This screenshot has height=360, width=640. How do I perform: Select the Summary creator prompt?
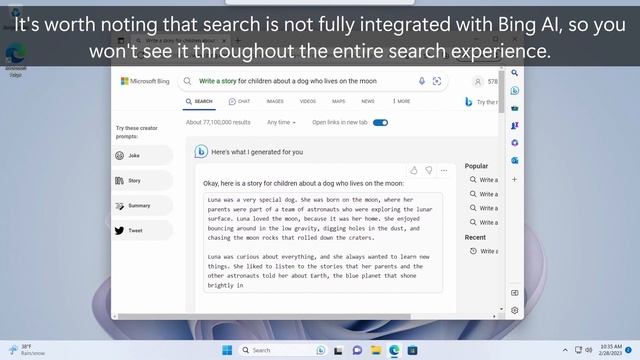coord(143,206)
